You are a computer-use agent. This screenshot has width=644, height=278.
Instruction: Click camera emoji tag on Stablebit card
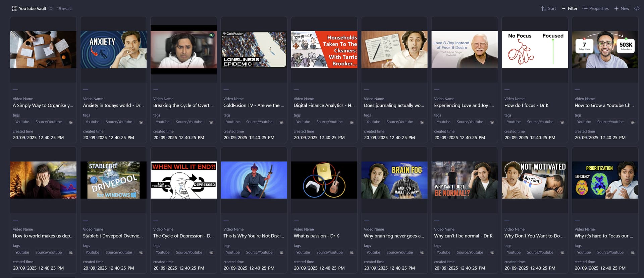pyautogui.click(x=141, y=253)
